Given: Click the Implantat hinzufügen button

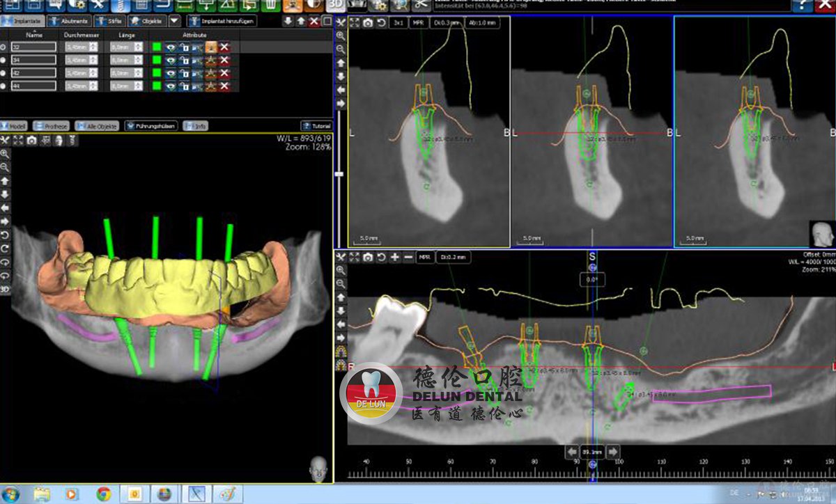Looking at the screenshot, I should [x=222, y=21].
